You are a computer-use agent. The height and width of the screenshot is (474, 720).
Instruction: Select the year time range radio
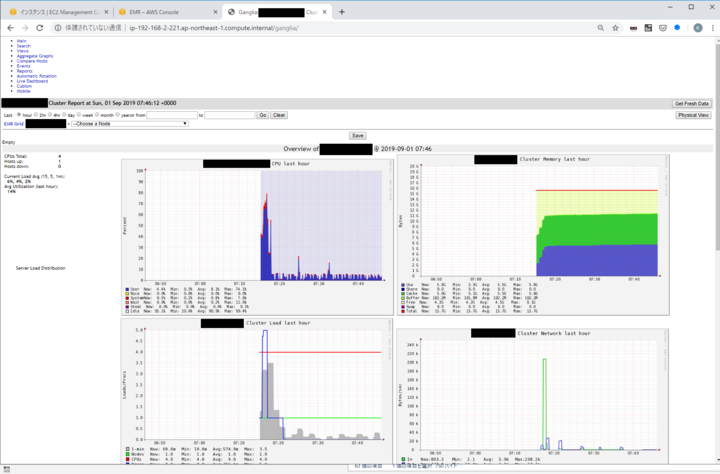pos(118,115)
